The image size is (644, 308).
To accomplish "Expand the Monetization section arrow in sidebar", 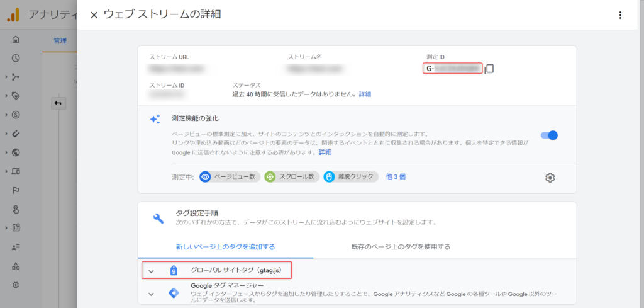I will pyautogui.click(x=6, y=114).
